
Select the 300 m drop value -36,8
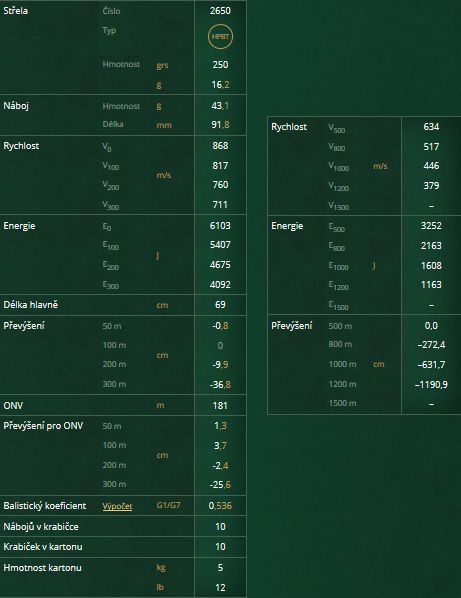(x=220, y=384)
